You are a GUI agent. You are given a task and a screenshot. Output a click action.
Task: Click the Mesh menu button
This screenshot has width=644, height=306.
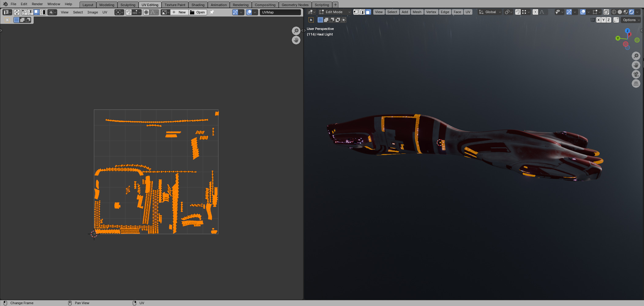click(417, 12)
